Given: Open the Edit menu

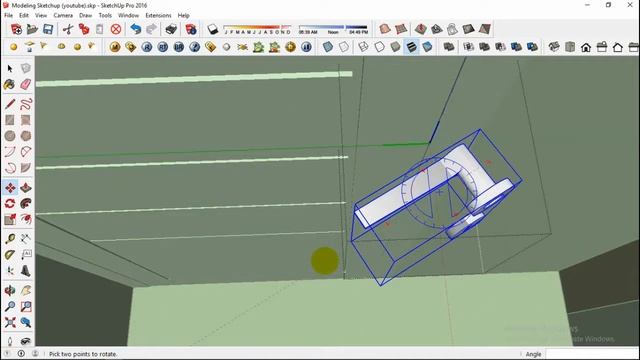Looking at the screenshot, I should pos(24,15).
